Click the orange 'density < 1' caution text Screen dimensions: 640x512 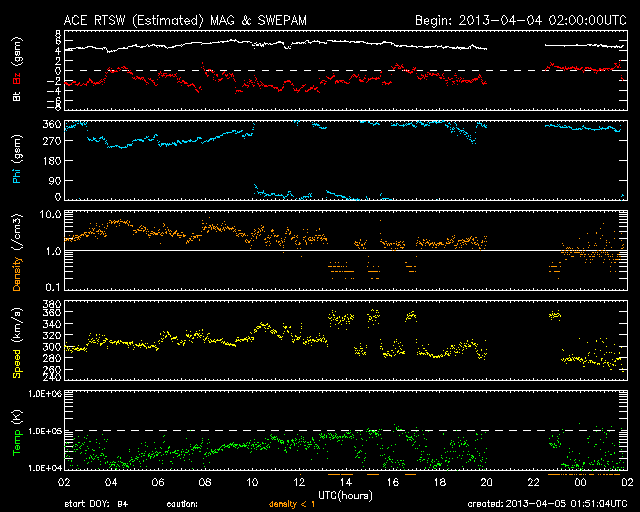click(x=291, y=504)
